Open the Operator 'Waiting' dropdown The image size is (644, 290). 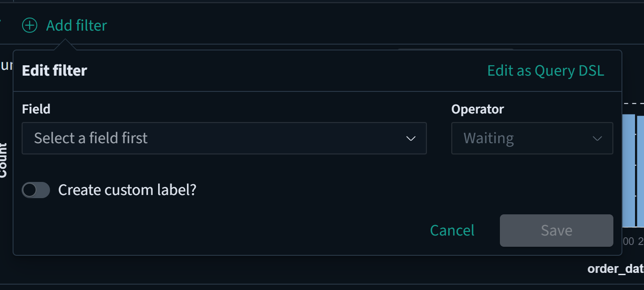532,138
